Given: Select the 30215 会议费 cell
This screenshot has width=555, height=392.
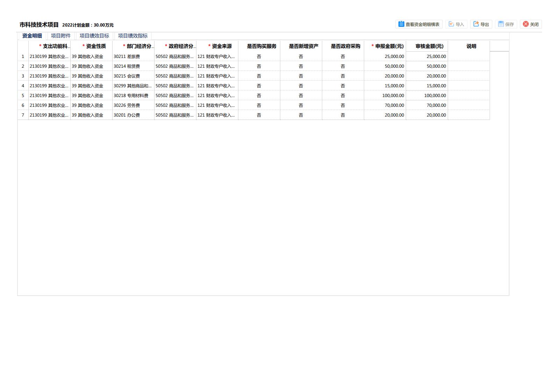Looking at the screenshot, I should (133, 76).
